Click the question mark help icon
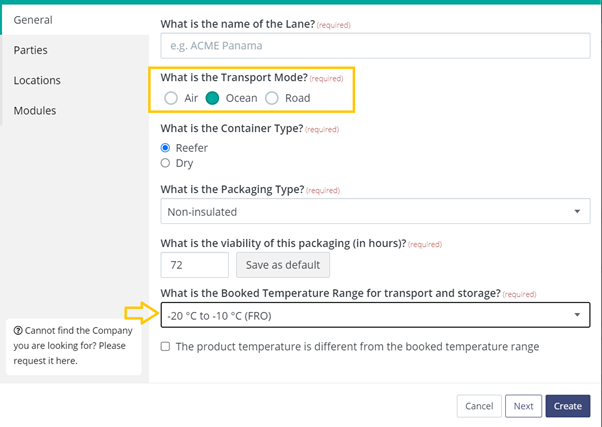The image size is (602, 427). (x=18, y=331)
